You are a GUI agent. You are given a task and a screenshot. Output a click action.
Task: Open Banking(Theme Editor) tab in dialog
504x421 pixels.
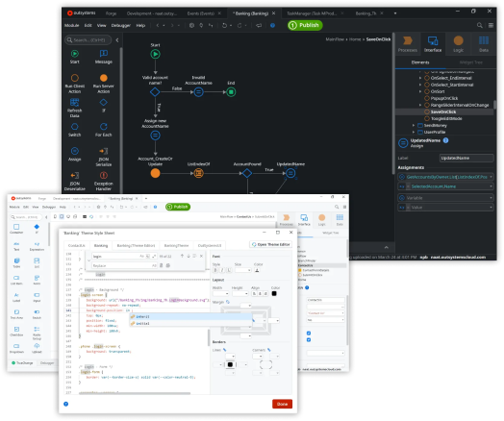tap(136, 245)
